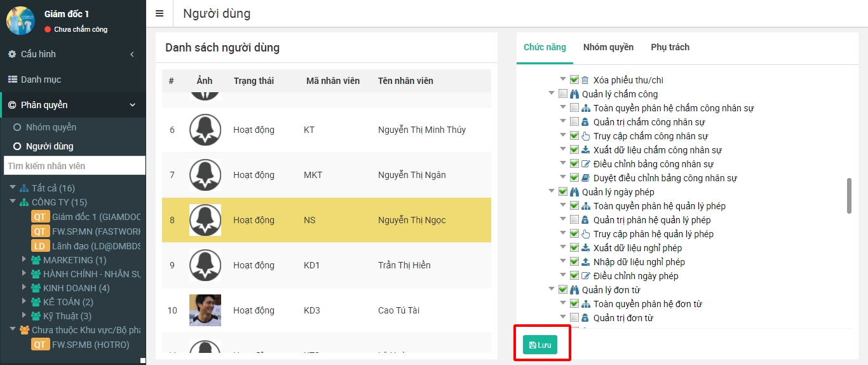Click the hamburger menu icon

coord(159,13)
